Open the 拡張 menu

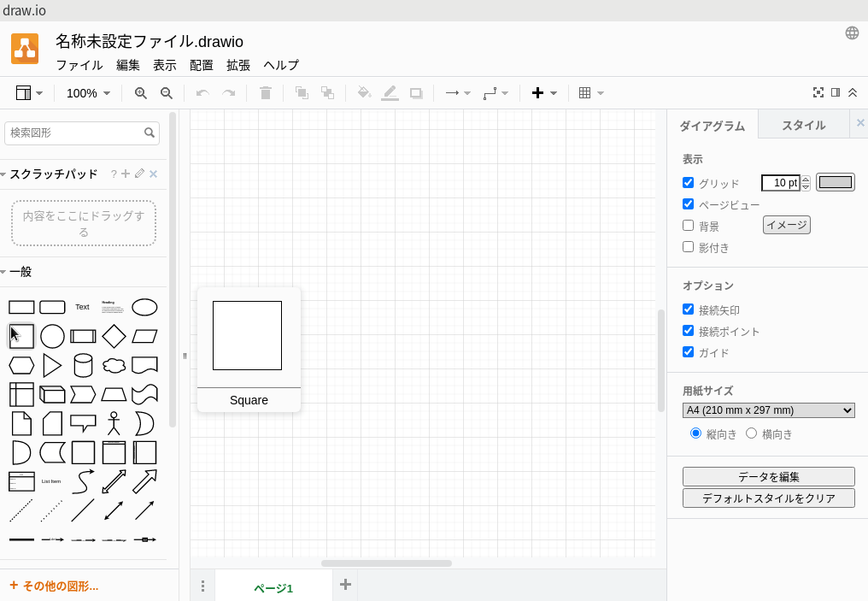[x=238, y=65]
